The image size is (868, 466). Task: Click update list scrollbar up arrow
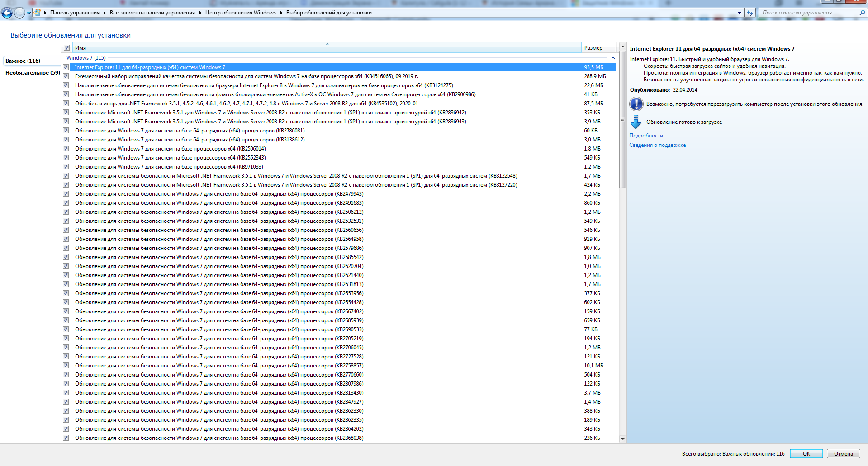click(x=622, y=47)
